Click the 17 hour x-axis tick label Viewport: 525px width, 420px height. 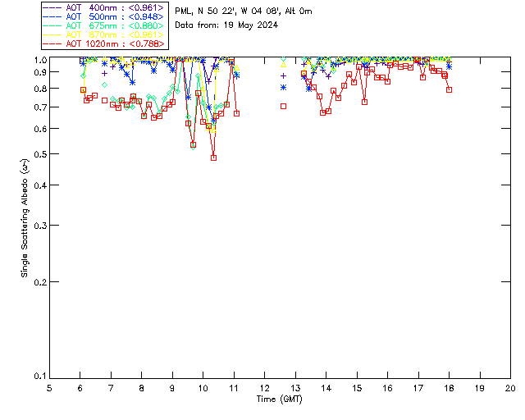[x=418, y=388]
